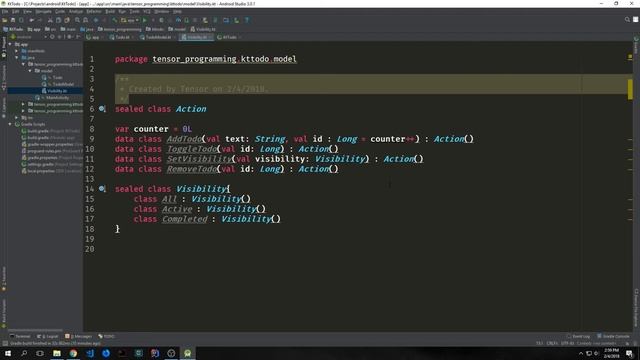
Task: Expand the res folder node
Action: click(17, 118)
